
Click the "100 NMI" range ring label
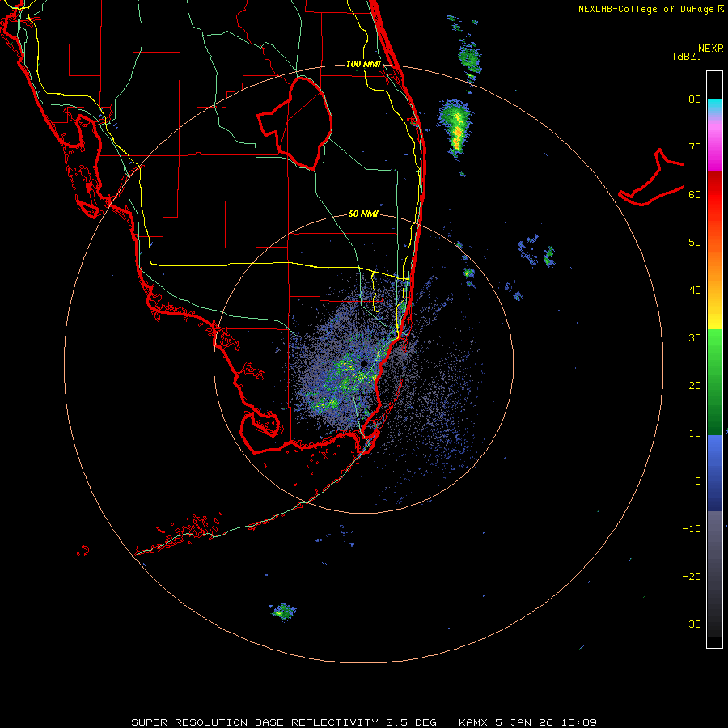[363, 64]
